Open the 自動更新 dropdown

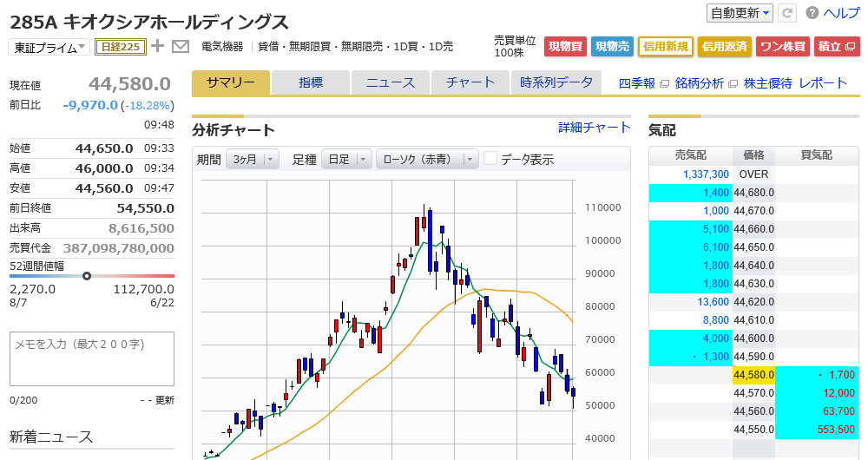click(740, 13)
